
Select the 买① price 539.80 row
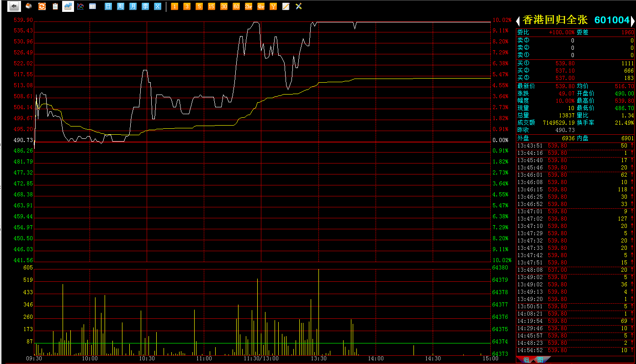click(576, 63)
